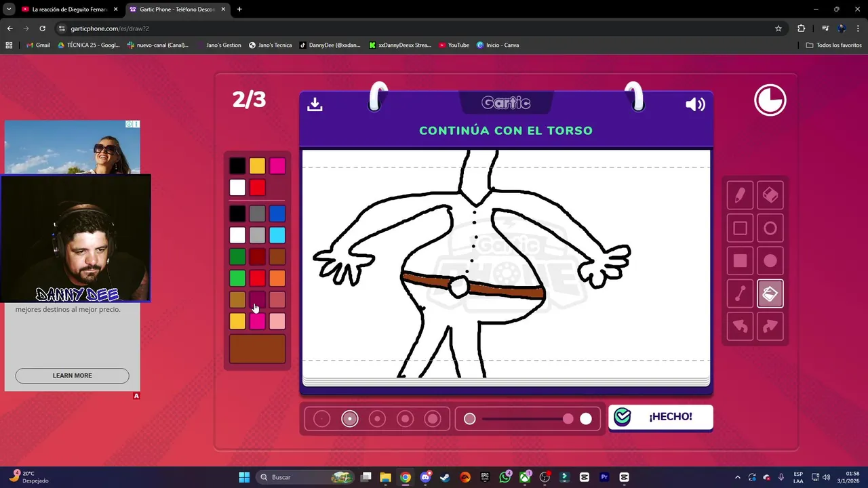This screenshot has height=488, width=868.
Task: Click the Windows Start button
Action: [244, 477]
